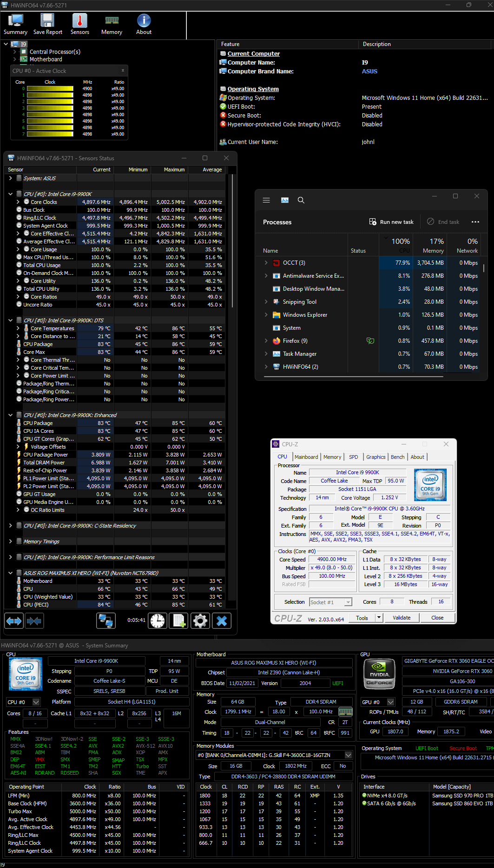Switch to the Mainboard tab in CPU-Z
The height and width of the screenshot is (868, 494).
tap(306, 457)
